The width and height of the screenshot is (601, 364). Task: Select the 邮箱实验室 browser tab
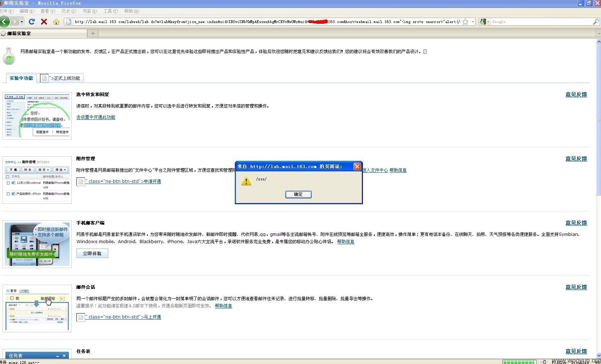pos(43,33)
